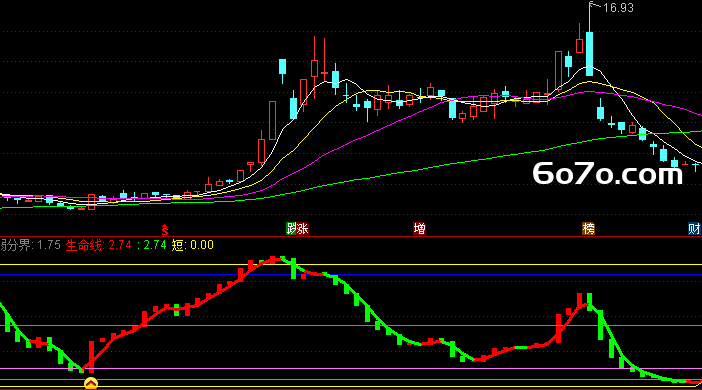This screenshot has height=390, width=702.
Task: Select the 弱分界 1.75 indicator label
Action: [30, 245]
